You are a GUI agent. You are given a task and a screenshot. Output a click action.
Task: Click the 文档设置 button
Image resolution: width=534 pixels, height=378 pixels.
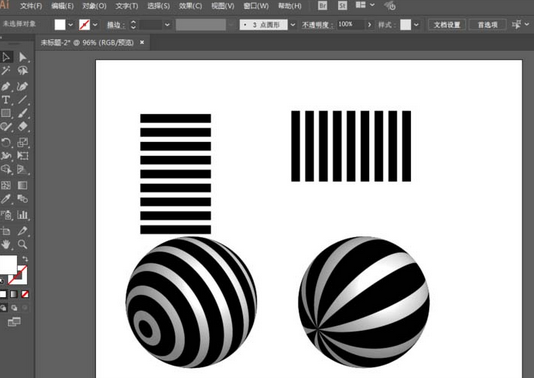tap(447, 25)
